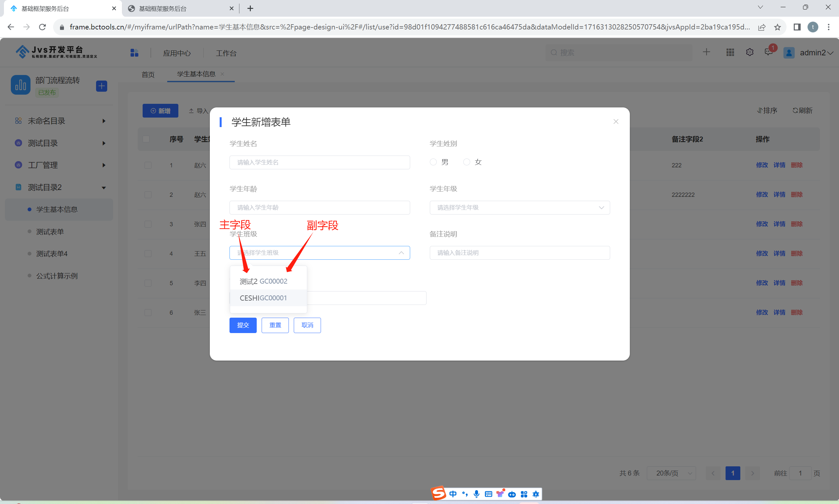Select the 男 gender radio button
This screenshot has width=839, height=504.
433,162
